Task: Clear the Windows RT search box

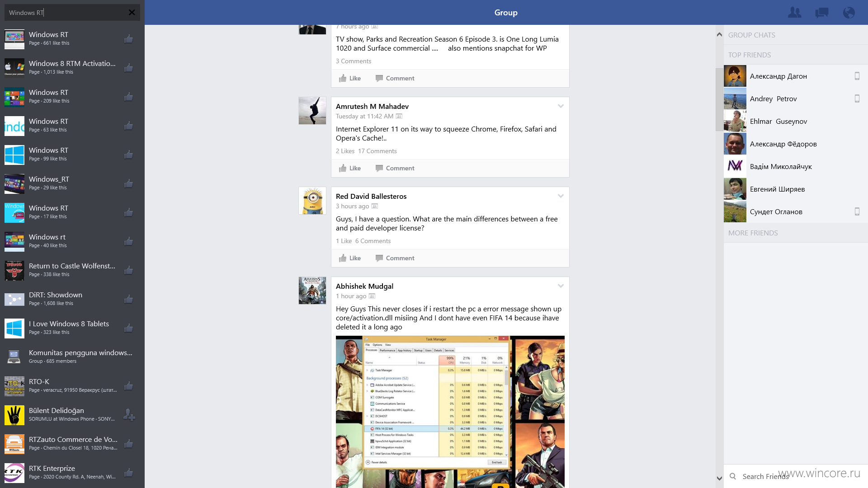Action: click(132, 13)
